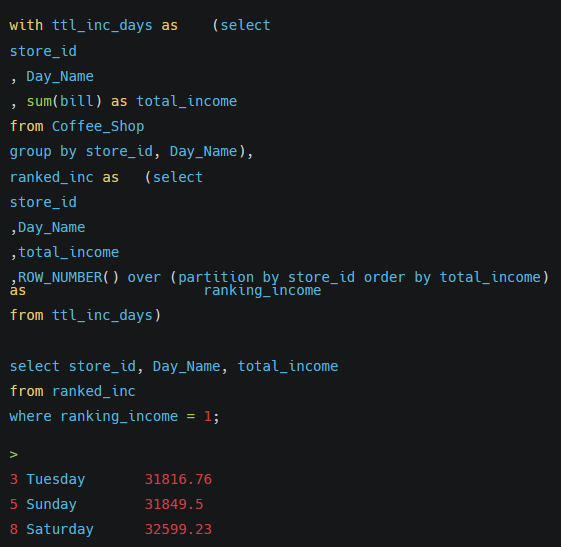This screenshot has width=561, height=547.
Task: Click the ranked_inc CTE definition name
Action: [x=52, y=177]
